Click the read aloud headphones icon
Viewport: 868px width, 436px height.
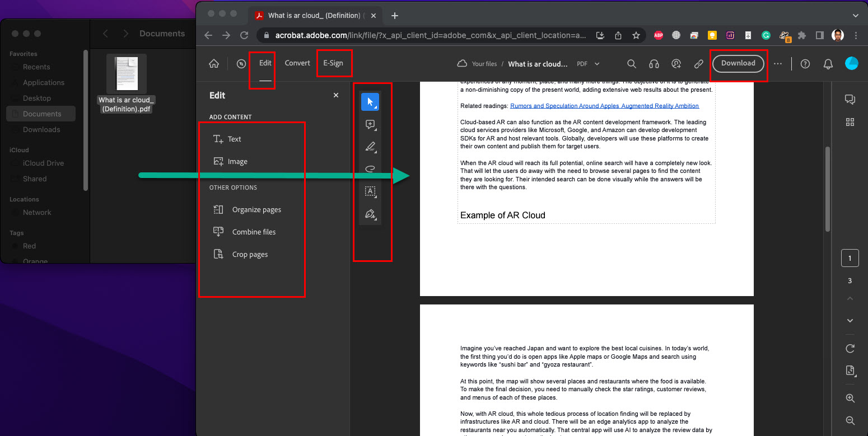[654, 64]
